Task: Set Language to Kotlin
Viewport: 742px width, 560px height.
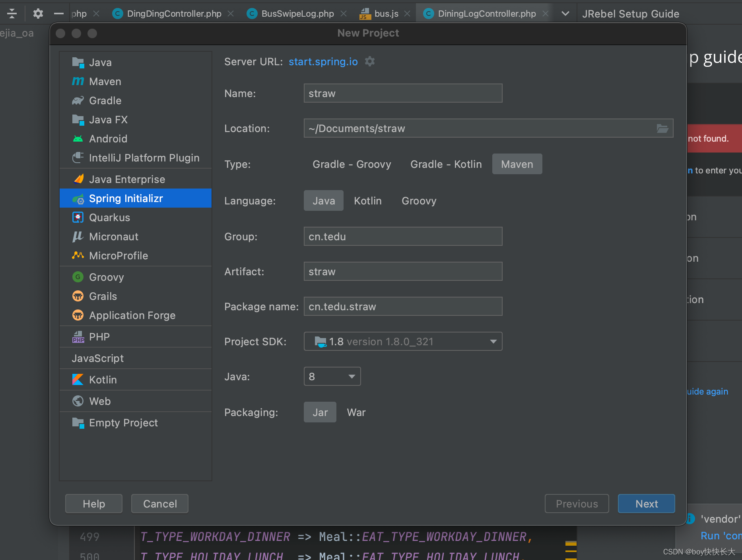Action: point(368,201)
